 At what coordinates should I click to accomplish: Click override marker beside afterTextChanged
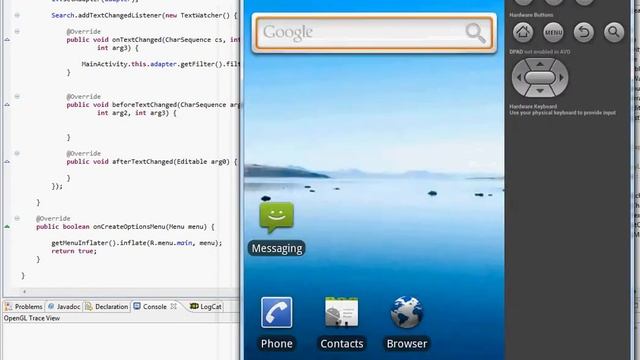(7, 162)
